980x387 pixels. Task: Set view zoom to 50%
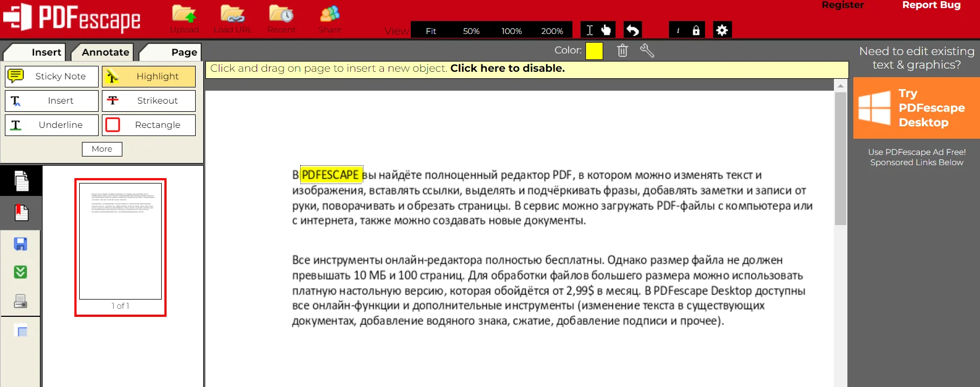[x=471, y=31]
